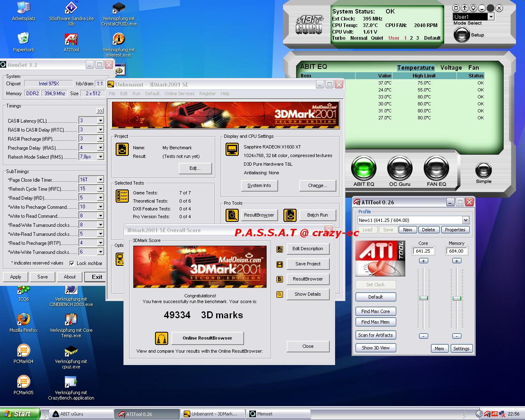Image resolution: width=525 pixels, height=420 pixels.
Task: Switch uGuru to Simple mode
Action: (x=484, y=170)
